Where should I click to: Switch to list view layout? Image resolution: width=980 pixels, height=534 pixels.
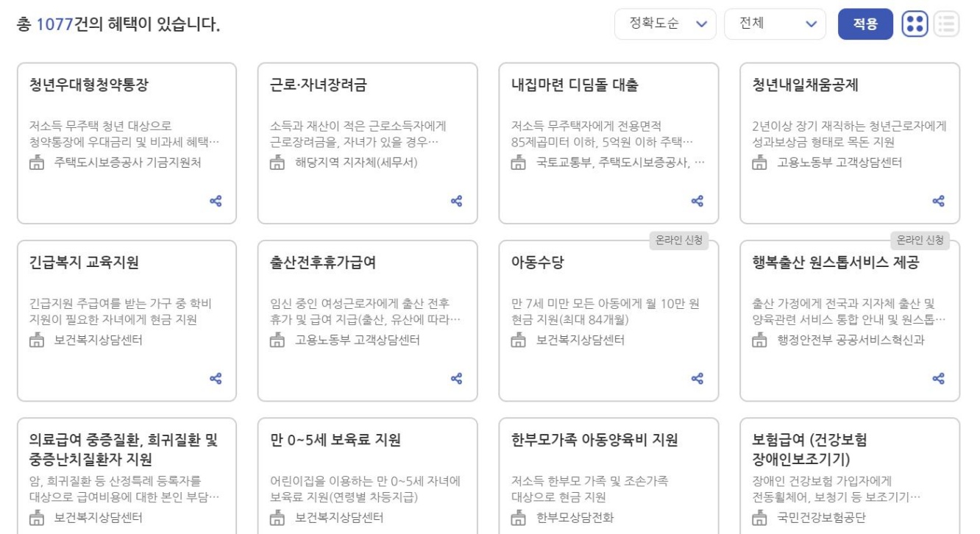click(947, 24)
